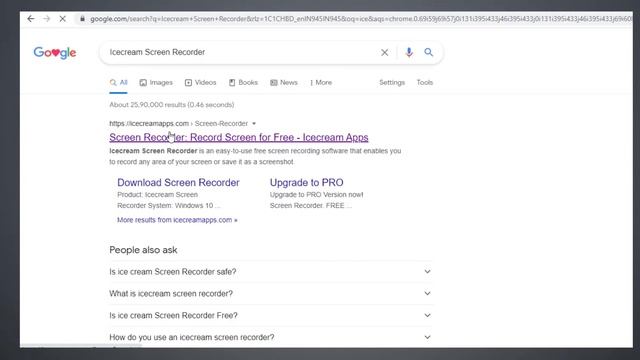
Task: Start voice search with microphone icon
Action: click(x=409, y=52)
